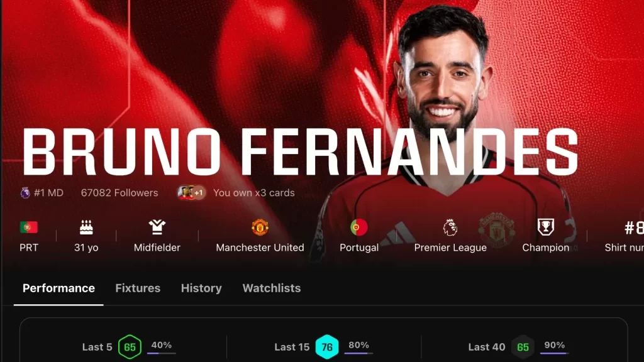Click the round Portugal national team badge
Screen dimensions: 644x362
pos(359,227)
